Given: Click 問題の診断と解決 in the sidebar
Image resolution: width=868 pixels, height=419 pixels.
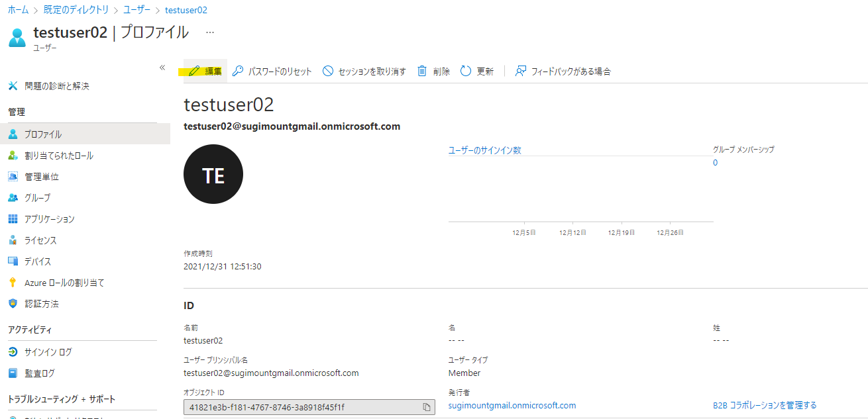Looking at the screenshot, I should pyautogui.click(x=58, y=85).
